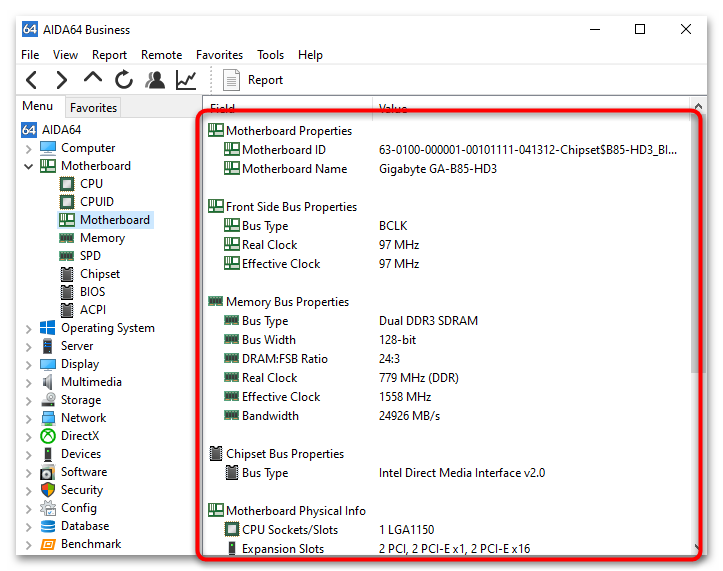Image resolution: width=723 pixels, height=571 pixels.
Task: Expand the DirectX node
Action: coord(29,436)
